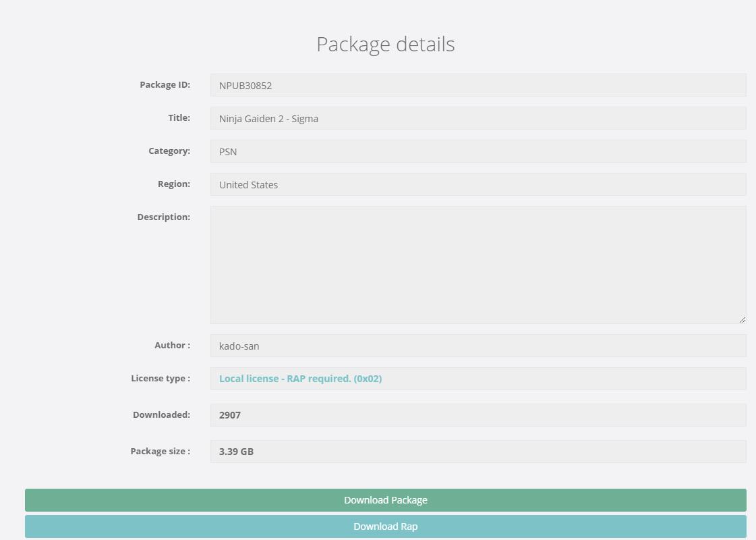756x540 pixels.
Task: Click the Author field showing kado-san
Action: point(477,346)
